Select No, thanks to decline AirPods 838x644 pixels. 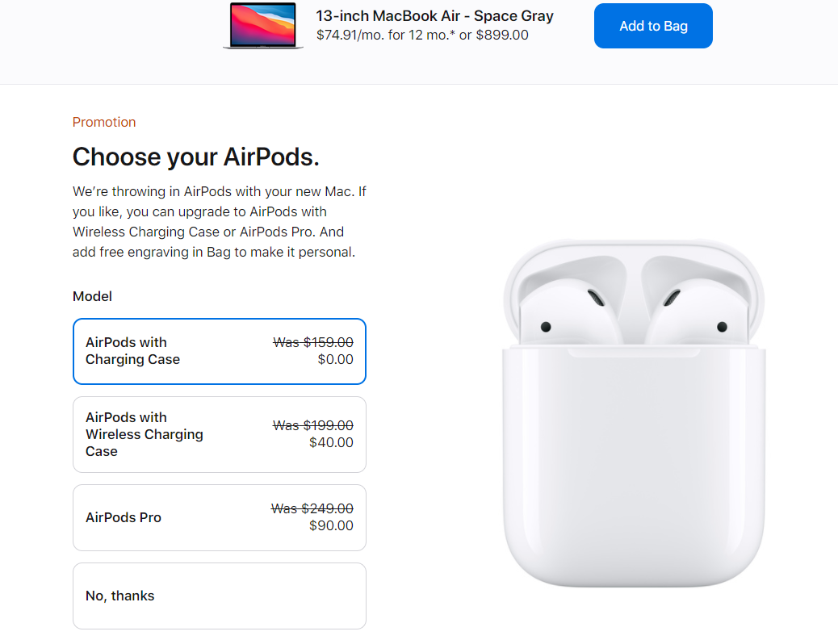coord(219,596)
